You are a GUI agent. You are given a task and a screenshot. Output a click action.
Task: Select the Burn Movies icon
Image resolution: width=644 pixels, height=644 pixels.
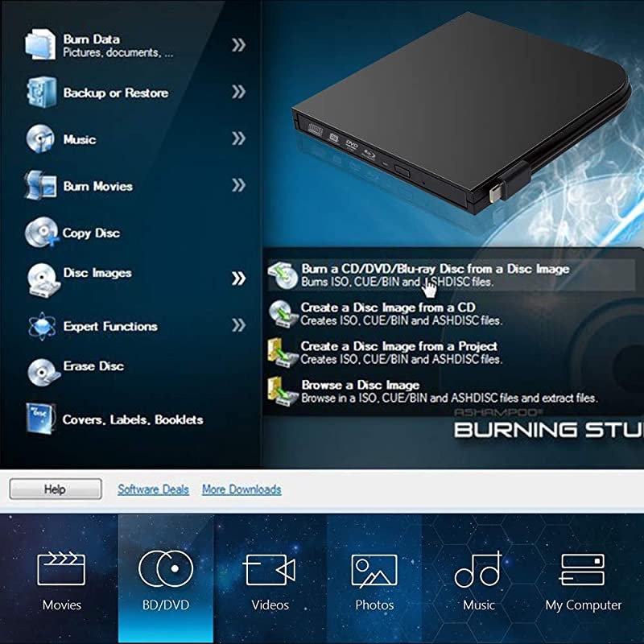40,186
